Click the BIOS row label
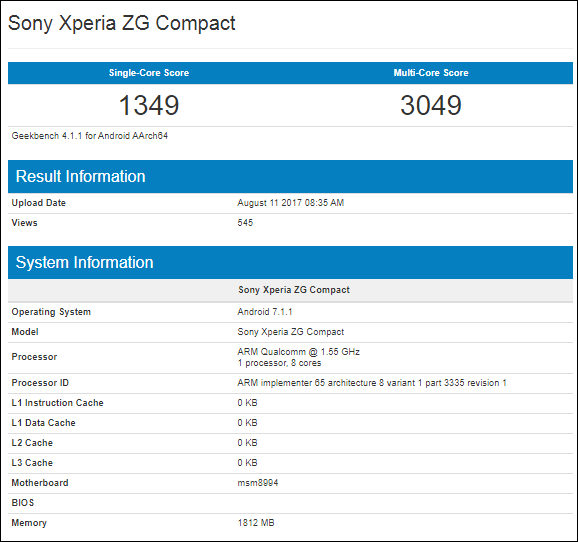 click(23, 503)
